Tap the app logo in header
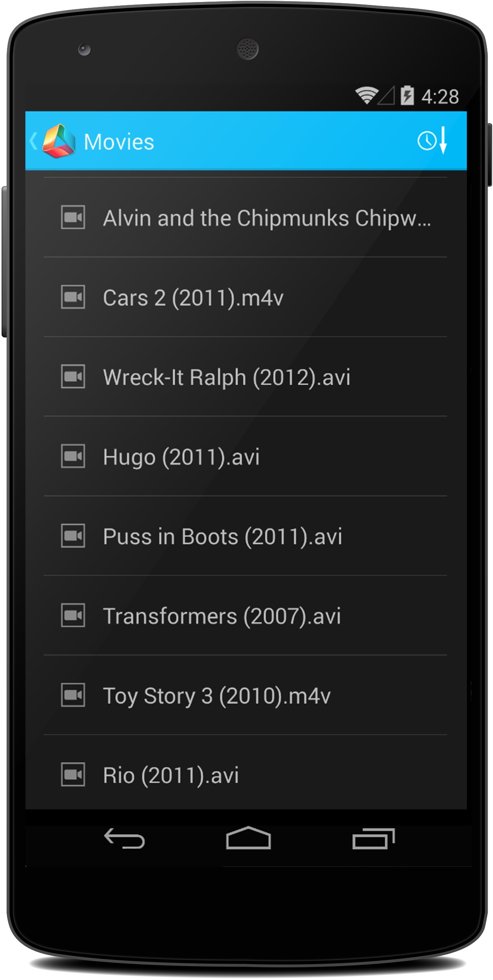Viewport: 493px width, 980px height. pyautogui.click(x=59, y=141)
